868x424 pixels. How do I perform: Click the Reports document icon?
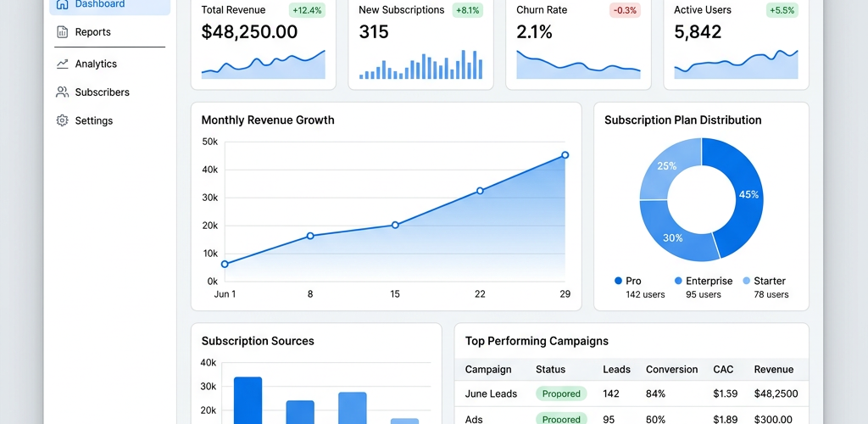63,32
